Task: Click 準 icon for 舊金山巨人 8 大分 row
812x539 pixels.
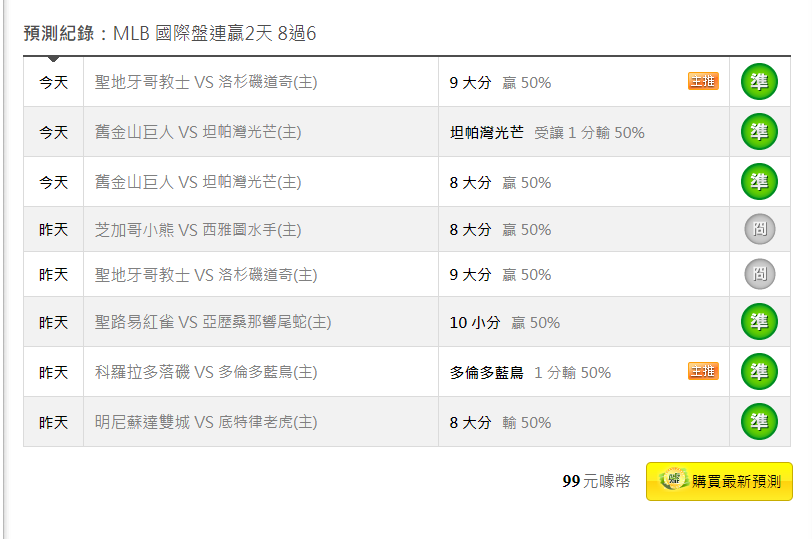Action: [759, 182]
